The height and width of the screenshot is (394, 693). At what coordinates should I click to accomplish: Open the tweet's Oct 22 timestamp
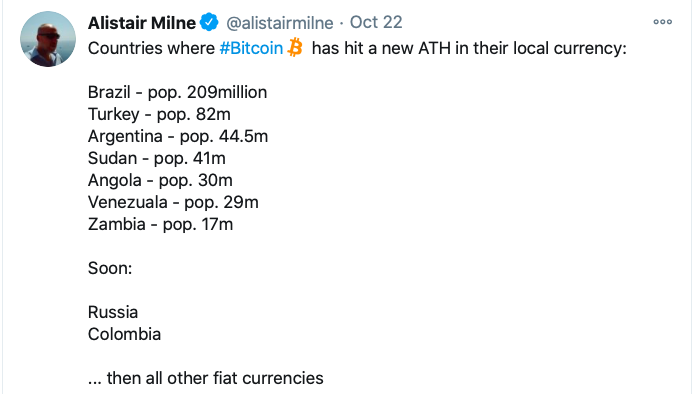coord(376,22)
